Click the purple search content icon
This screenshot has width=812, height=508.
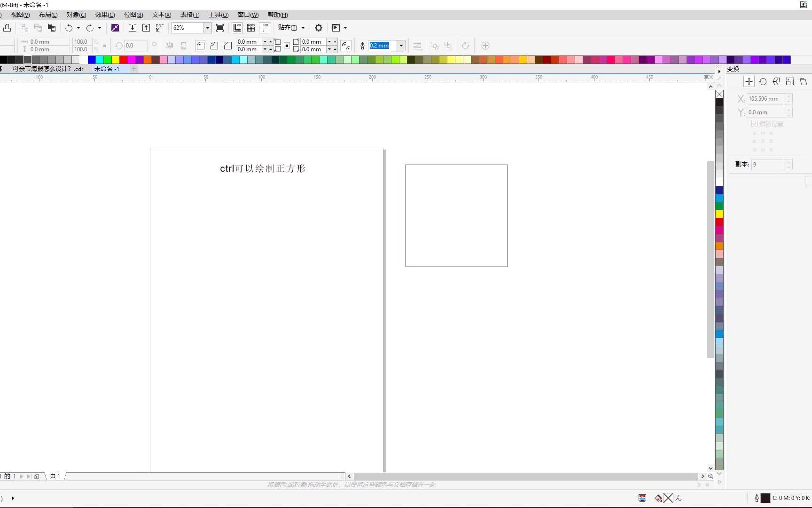pos(115,28)
